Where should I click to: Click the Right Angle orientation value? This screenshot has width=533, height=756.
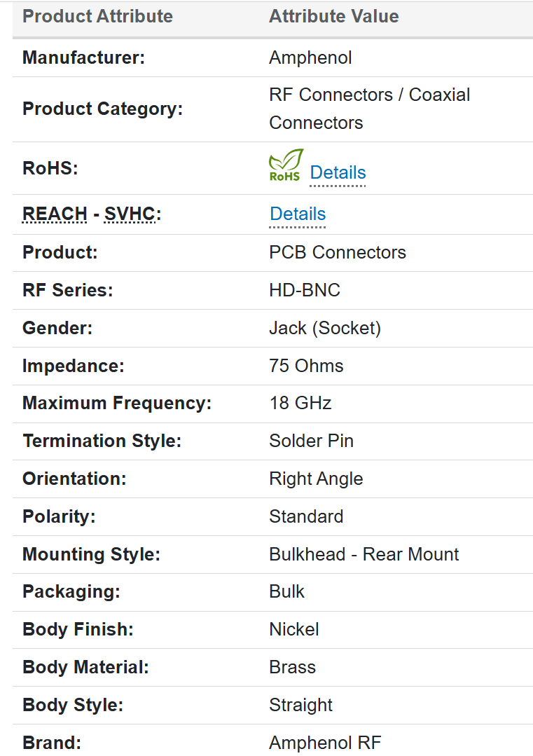tap(316, 479)
